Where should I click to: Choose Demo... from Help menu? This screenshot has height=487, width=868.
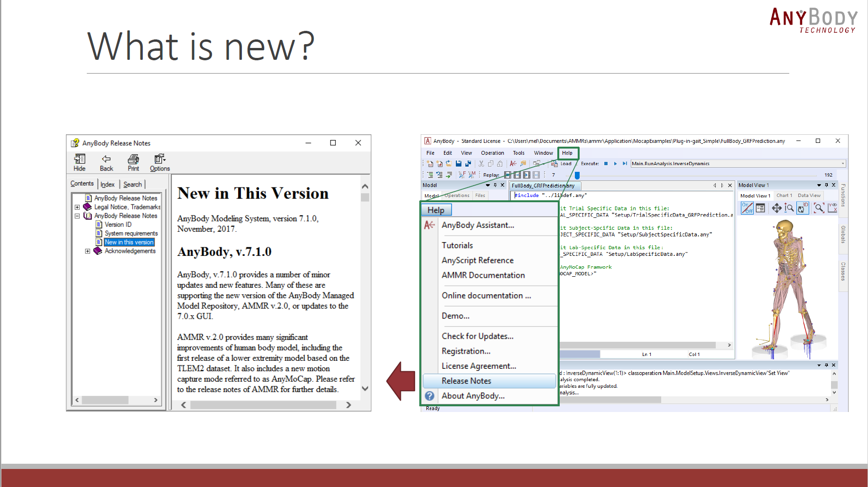455,316
